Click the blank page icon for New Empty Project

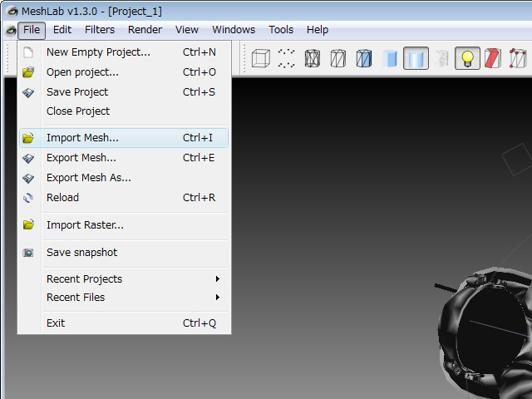pos(28,52)
